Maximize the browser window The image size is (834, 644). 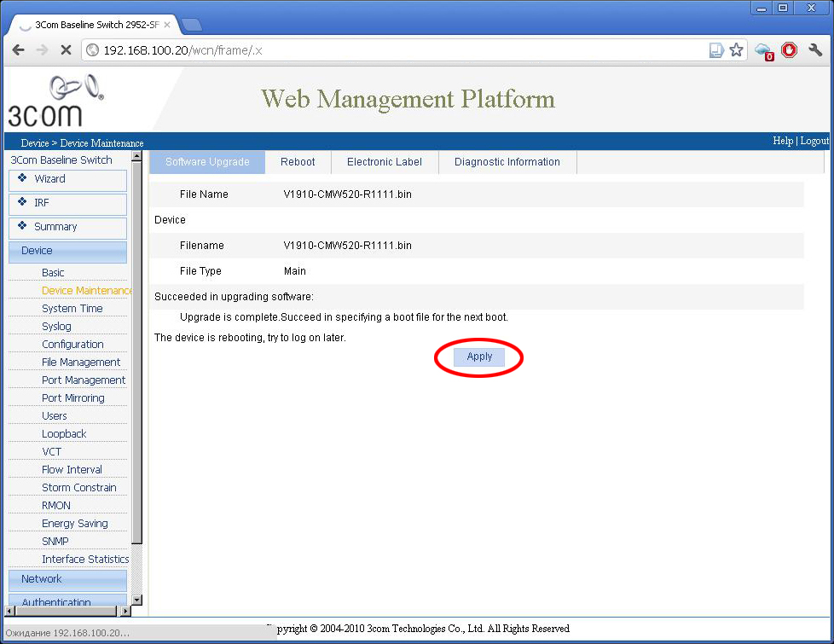(783, 8)
